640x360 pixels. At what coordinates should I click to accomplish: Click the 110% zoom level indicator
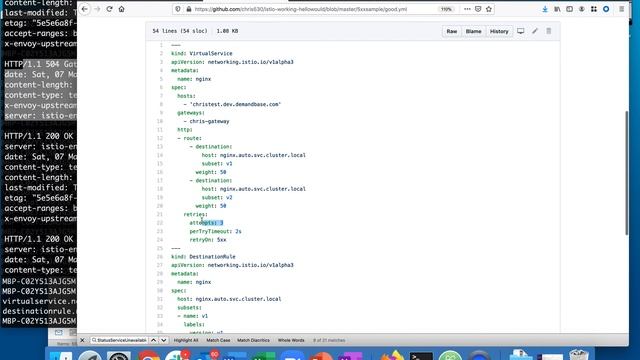[446, 9]
